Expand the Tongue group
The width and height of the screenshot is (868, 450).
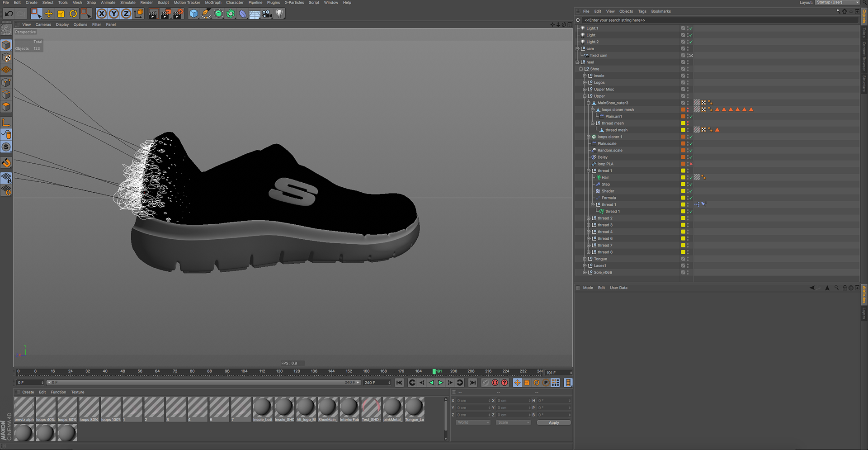[x=585, y=259]
